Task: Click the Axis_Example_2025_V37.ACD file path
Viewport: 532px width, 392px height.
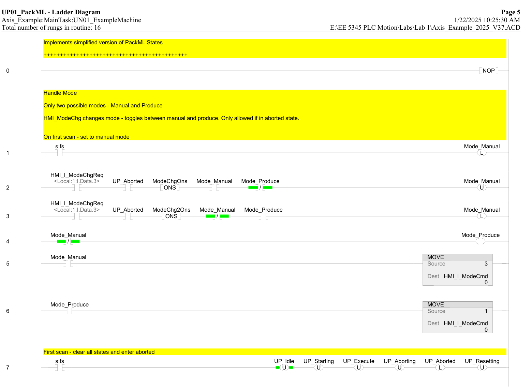Action: (x=425, y=28)
